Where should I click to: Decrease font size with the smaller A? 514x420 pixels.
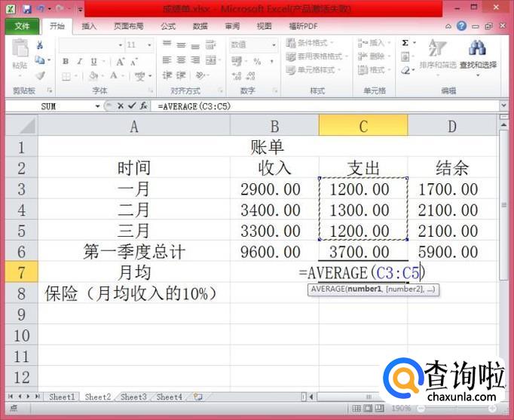click(133, 62)
